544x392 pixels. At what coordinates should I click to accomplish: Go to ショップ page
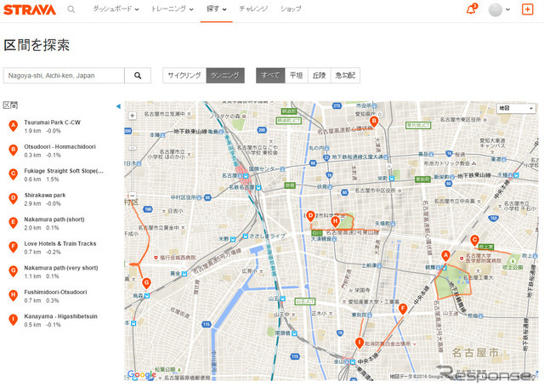point(291,9)
